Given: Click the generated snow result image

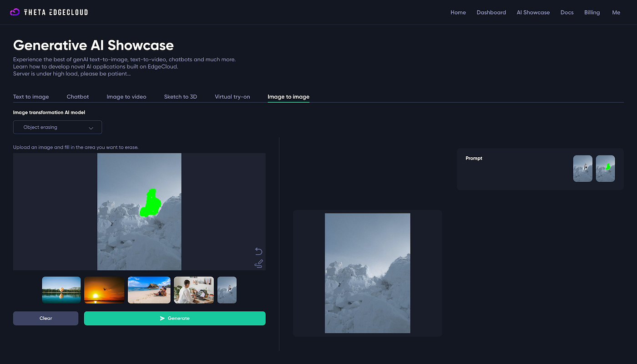Looking at the screenshot, I should 368,273.
